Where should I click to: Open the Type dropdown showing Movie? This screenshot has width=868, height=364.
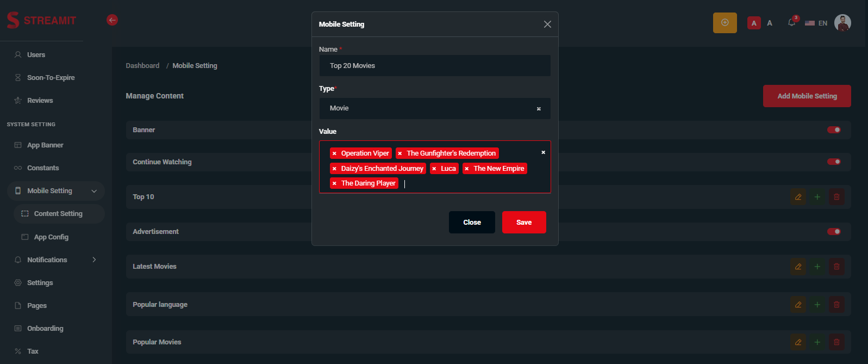(429, 108)
